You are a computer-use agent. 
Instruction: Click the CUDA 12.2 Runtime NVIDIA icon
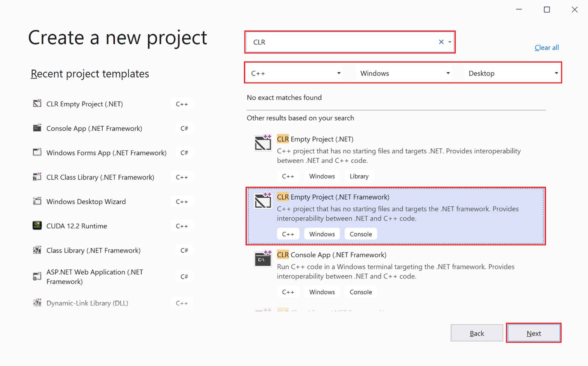pyautogui.click(x=37, y=226)
